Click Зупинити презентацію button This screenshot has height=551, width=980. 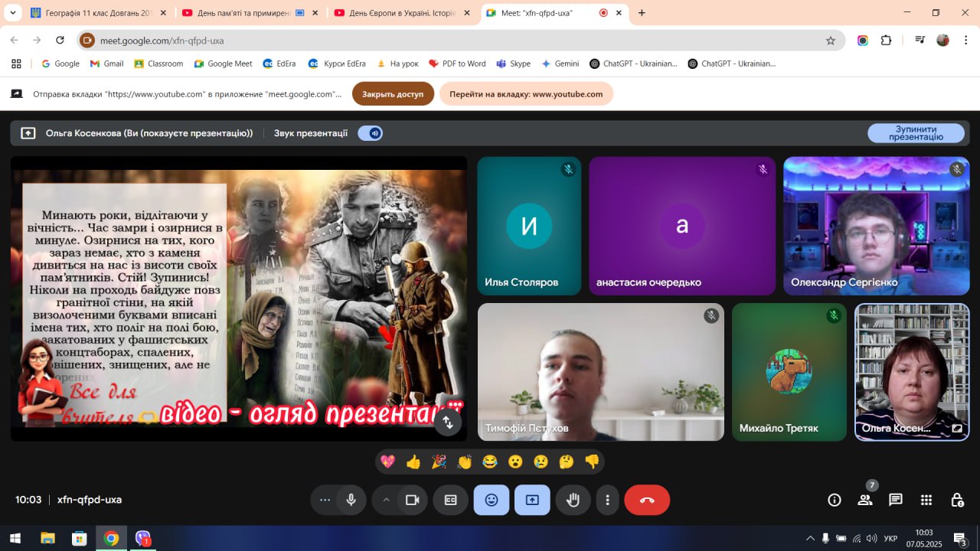click(x=916, y=133)
